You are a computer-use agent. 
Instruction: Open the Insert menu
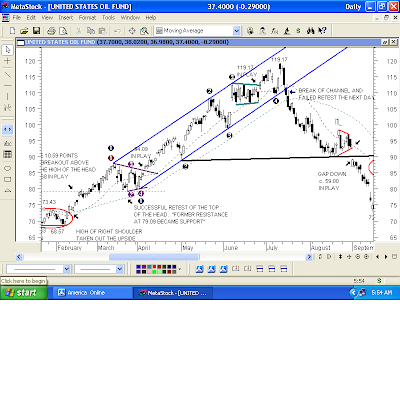tap(66, 18)
